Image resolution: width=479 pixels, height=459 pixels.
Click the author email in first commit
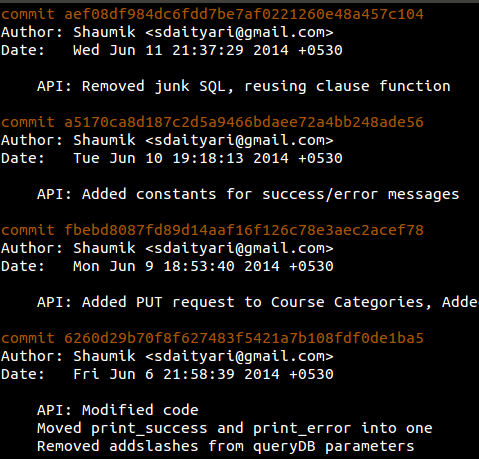239,32
